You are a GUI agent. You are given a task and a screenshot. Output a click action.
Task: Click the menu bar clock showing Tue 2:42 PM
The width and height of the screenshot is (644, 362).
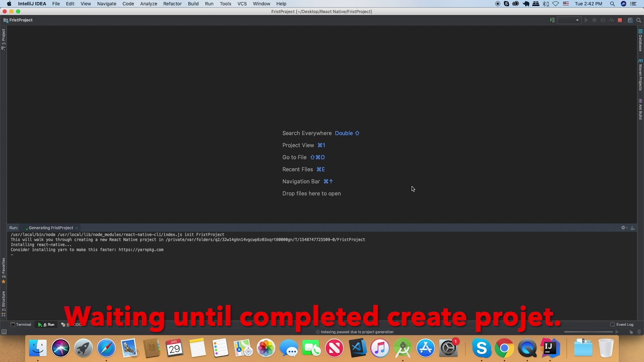pos(588,4)
